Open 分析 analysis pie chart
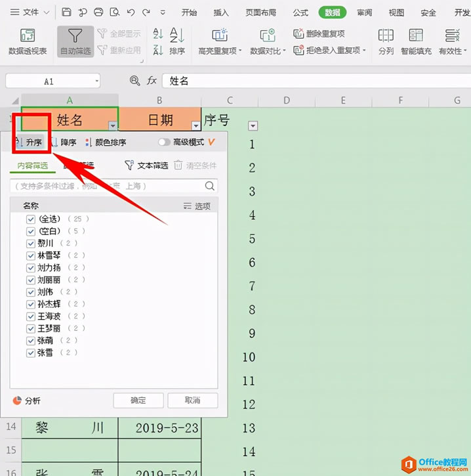The image size is (471, 476). 27,400
